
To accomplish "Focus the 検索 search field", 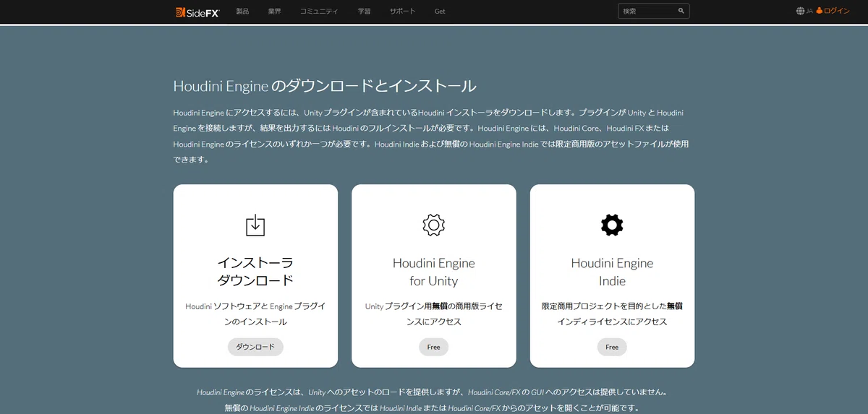I will [x=654, y=11].
